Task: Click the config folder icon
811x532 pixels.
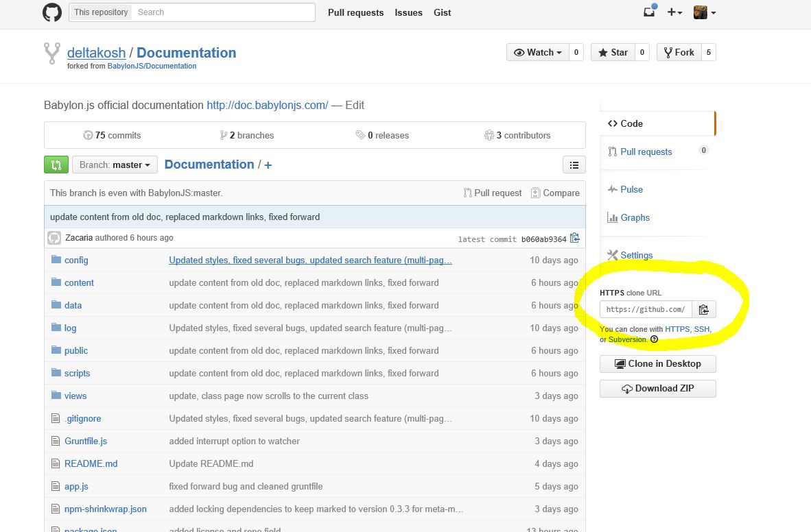Action: click(56, 260)
